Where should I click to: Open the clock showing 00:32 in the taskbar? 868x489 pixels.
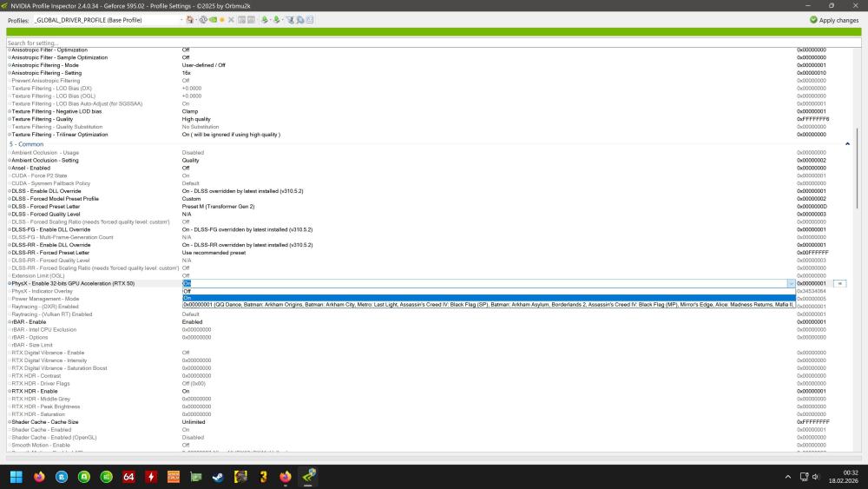tap(843, 477)
